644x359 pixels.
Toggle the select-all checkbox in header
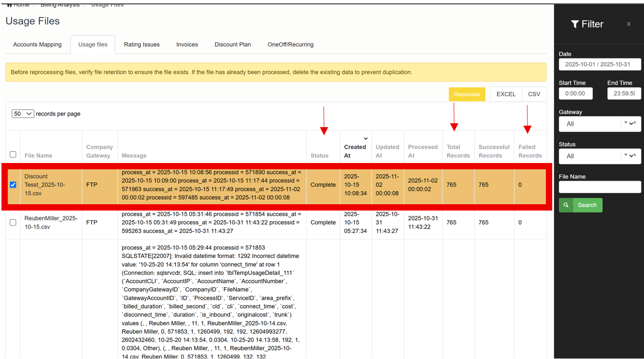(13, 155)
